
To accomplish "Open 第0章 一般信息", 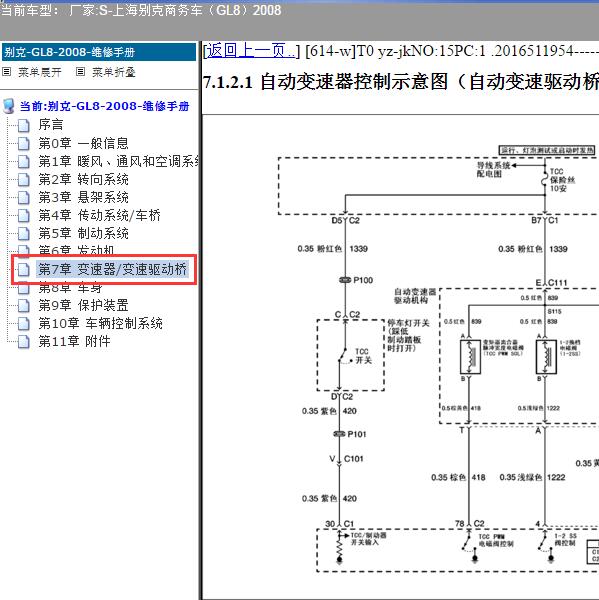I will tap(83, 143).
